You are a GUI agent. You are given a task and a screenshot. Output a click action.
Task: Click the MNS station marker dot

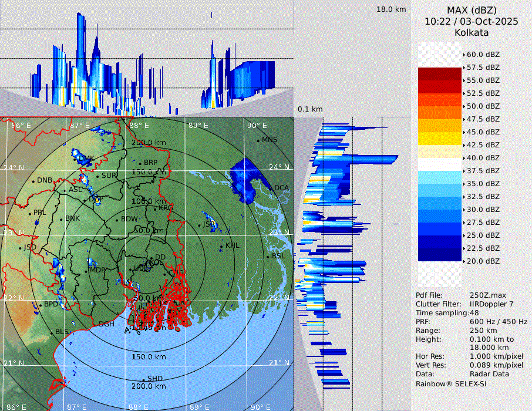(x=258, y=140)
